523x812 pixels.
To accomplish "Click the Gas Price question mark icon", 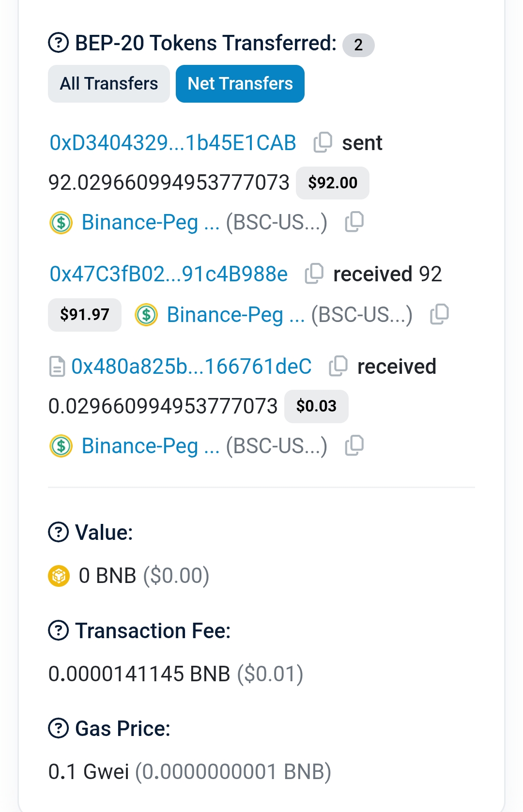I will point(59,728).
